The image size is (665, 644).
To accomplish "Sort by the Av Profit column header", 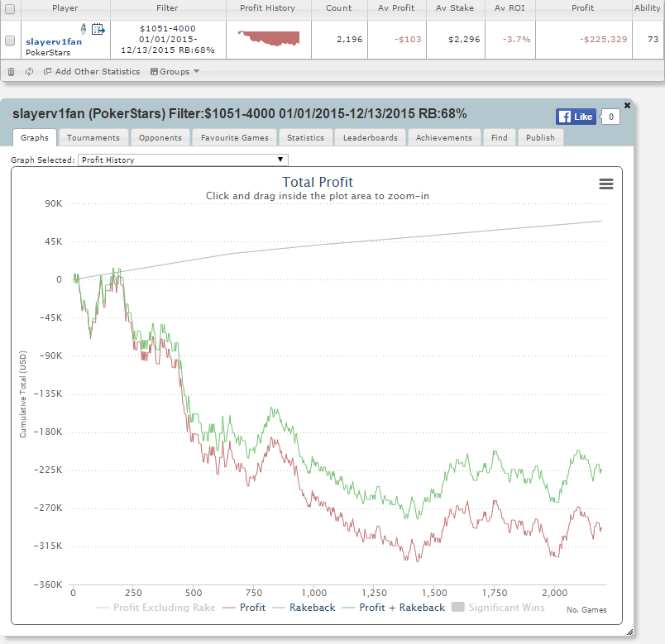I will coord(396,8).
